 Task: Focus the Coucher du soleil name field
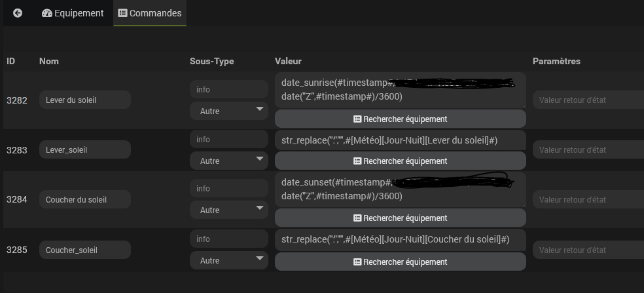85,199
